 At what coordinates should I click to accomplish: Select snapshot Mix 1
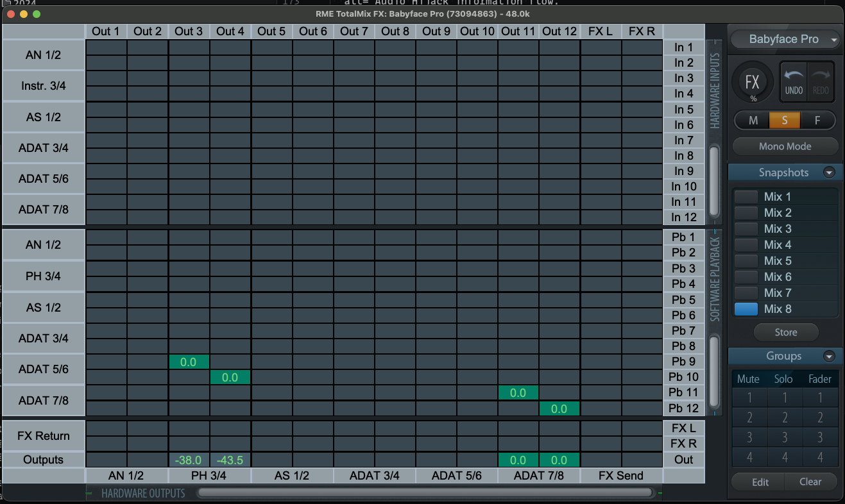pyautogui.click(x=785, y=197)
